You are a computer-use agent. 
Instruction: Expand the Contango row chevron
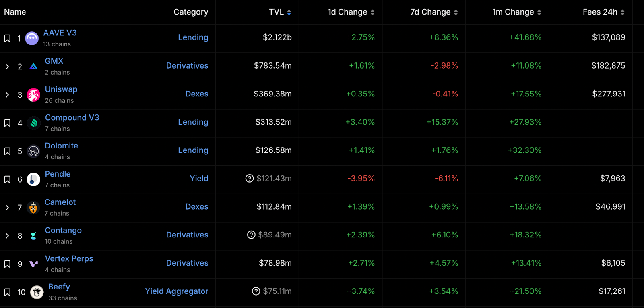click(x=7, y=236)
